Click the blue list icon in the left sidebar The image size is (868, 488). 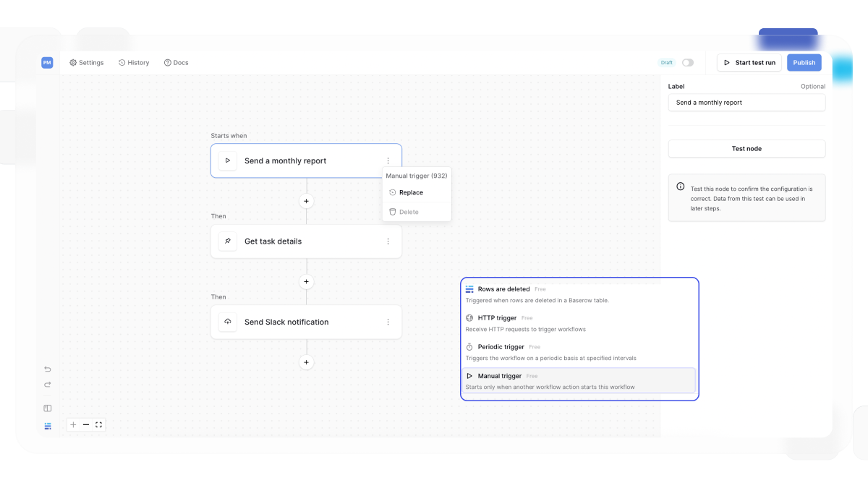tap(48, 426)
